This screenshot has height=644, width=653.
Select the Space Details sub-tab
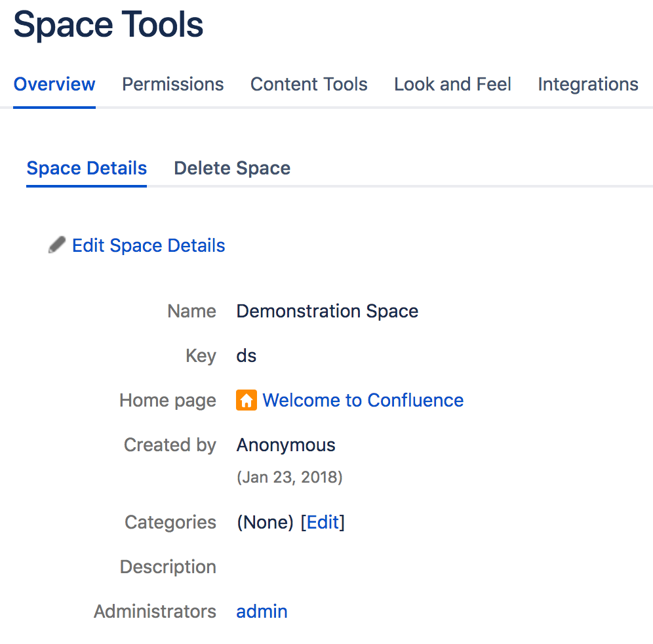87,169
